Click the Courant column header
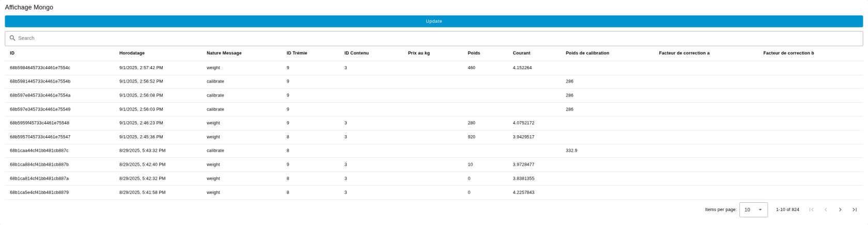 pos(521,53)
